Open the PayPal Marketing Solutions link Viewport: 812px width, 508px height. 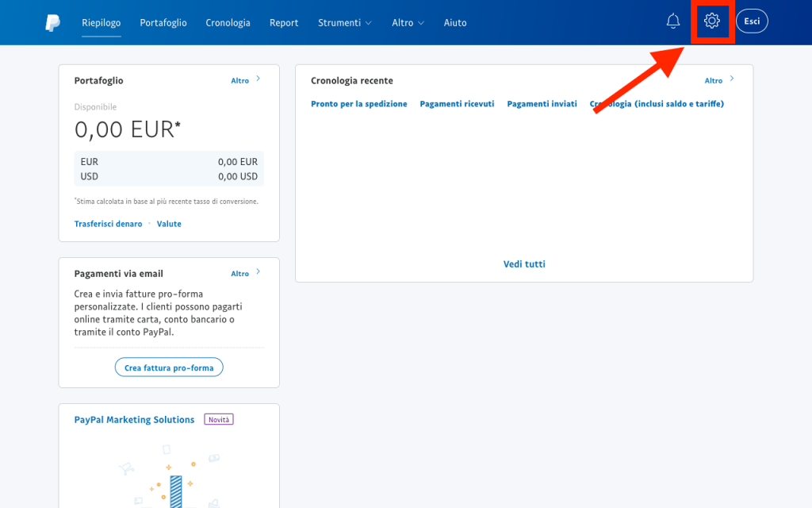coord(134,419)
